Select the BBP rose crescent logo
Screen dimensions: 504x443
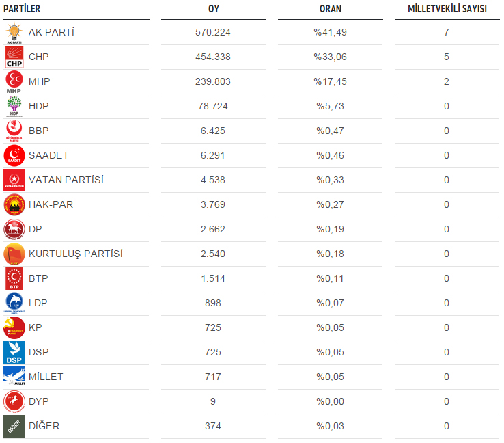coord(14,131)
